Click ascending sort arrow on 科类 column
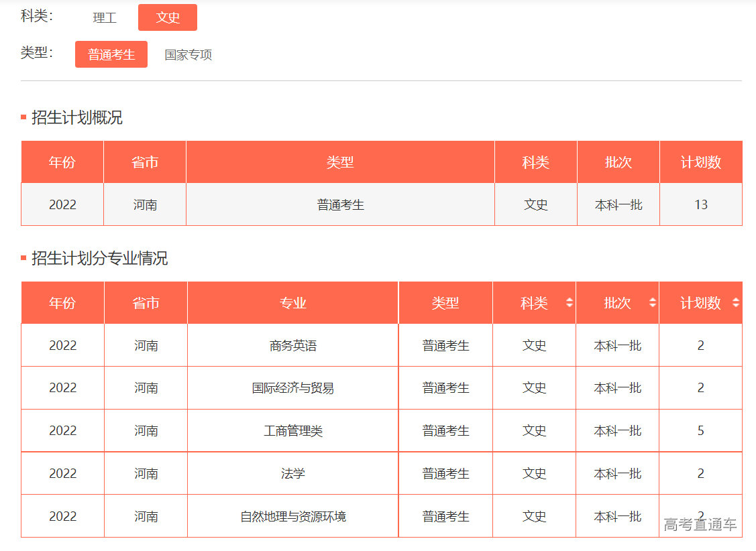756x551 pixels. tap(569, 299)
